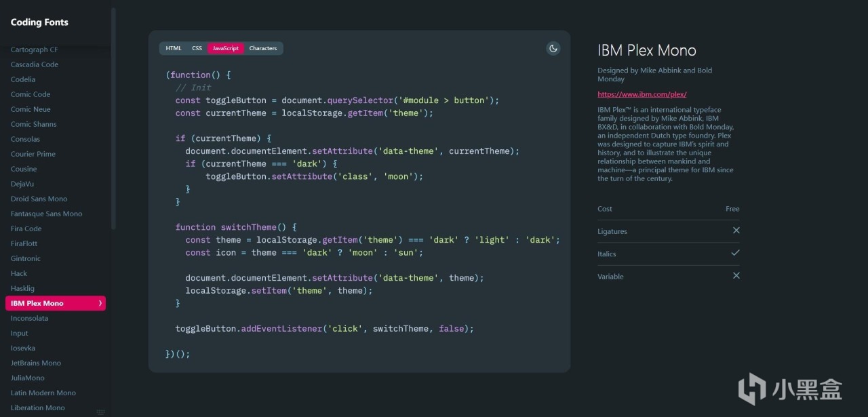Select Consolas font
This screenshot has height=417, width=868.
(x=25, y=139)
